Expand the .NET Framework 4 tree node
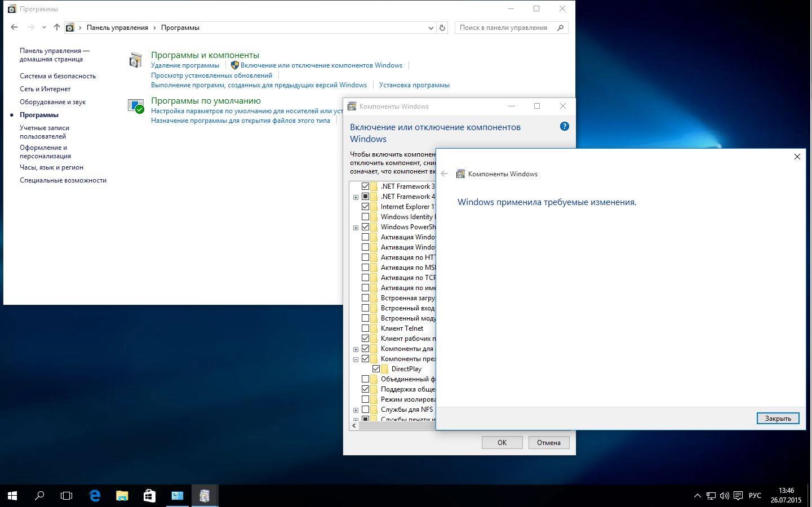The height and width of the screenshot is (507, 812). (356, 197)
